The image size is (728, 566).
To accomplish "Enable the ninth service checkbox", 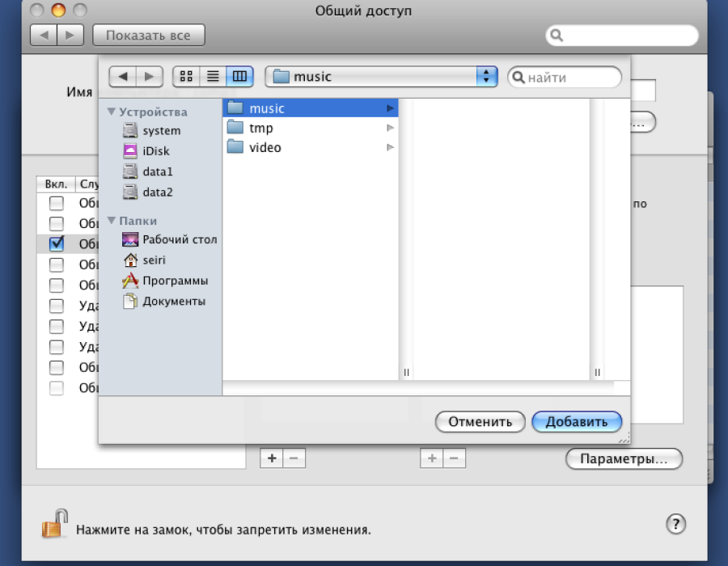I will 57,367.
